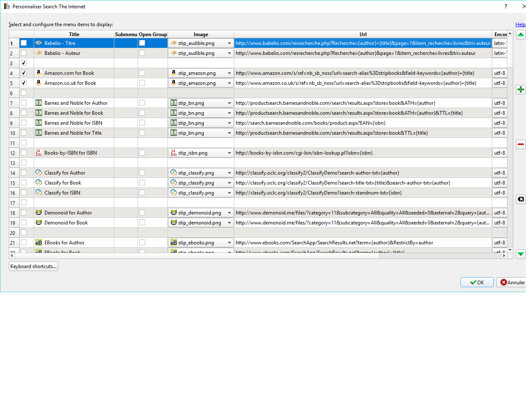
Task: Click the icon beside Demonoid for Book title
Action: click(x=39, y=222)
